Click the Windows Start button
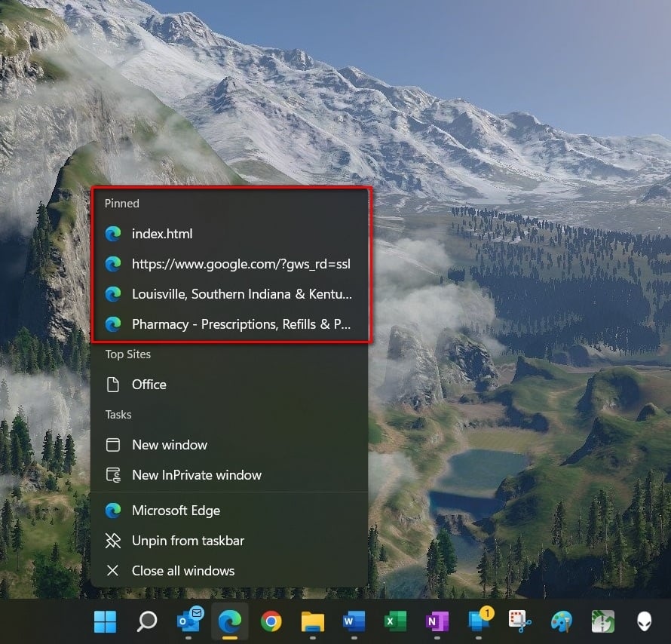Image resolution: width=671 pixels, height=644 pixels. [104, 621]
